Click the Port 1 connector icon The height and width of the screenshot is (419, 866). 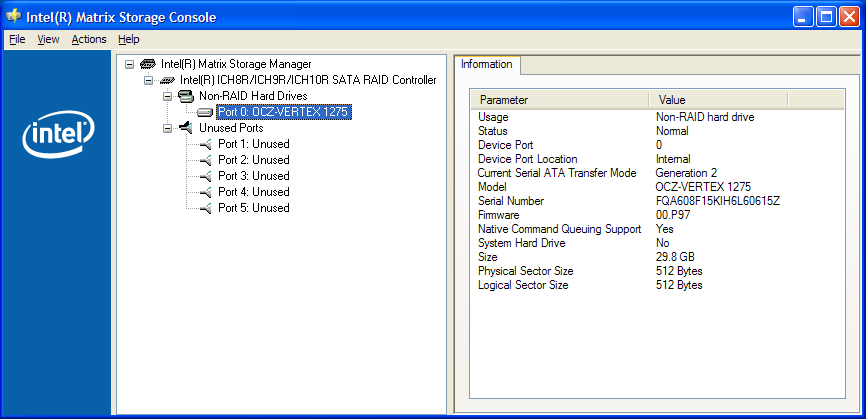tap(205, 145)
